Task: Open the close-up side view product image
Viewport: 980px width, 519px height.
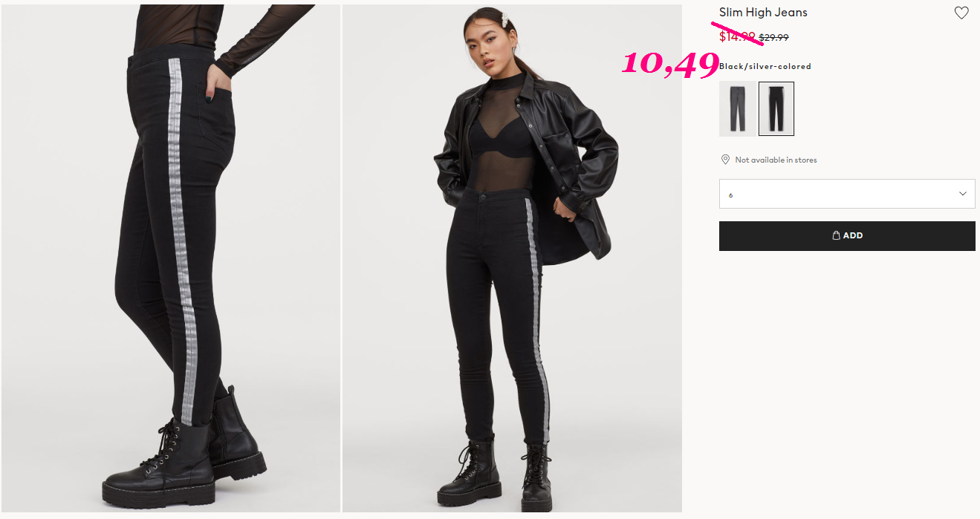Action: [170, 258]
